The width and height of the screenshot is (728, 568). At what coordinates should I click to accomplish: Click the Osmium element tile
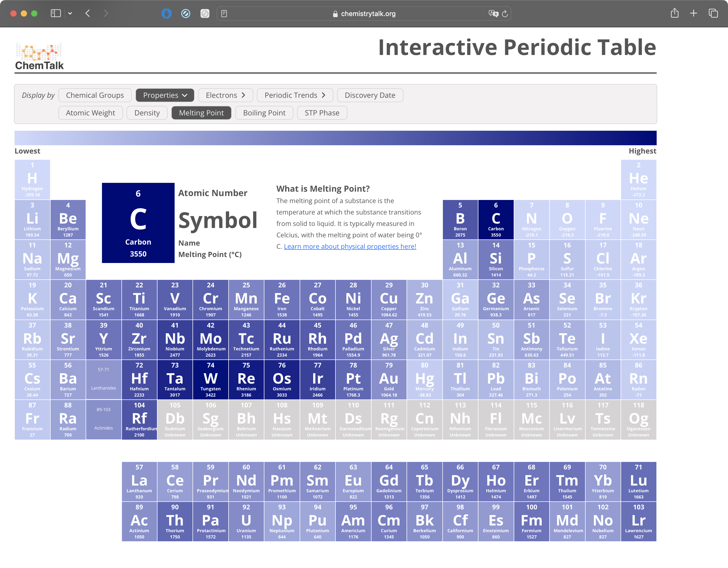pyautogui.click(x=282, y=379)
